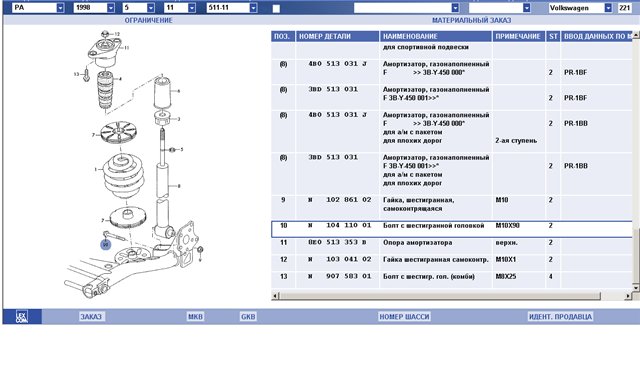Click the scroll-left arrow of horizontal scrollbar
Image resolution: width=640 pixels, height=384 pixels.
pyautogui.click(x=275, y=295)
